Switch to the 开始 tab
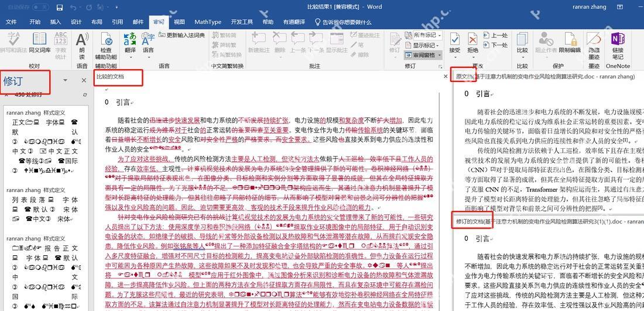 35,22
